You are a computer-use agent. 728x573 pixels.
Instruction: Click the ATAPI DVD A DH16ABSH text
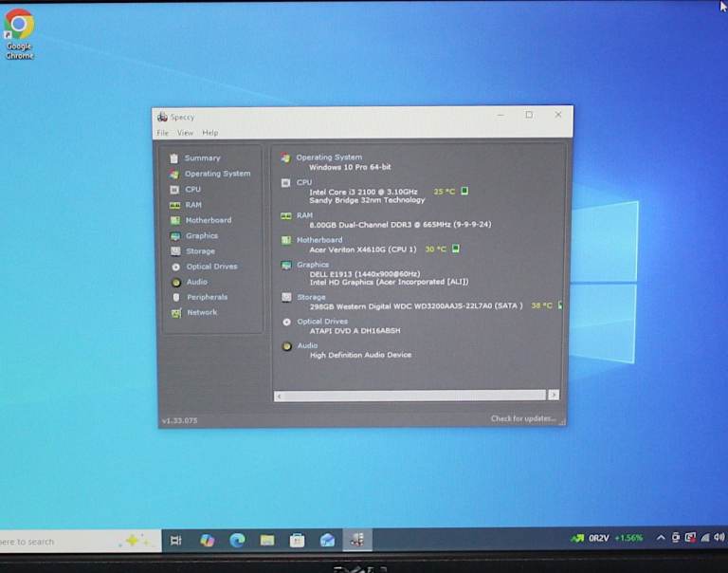pos(355,331)
